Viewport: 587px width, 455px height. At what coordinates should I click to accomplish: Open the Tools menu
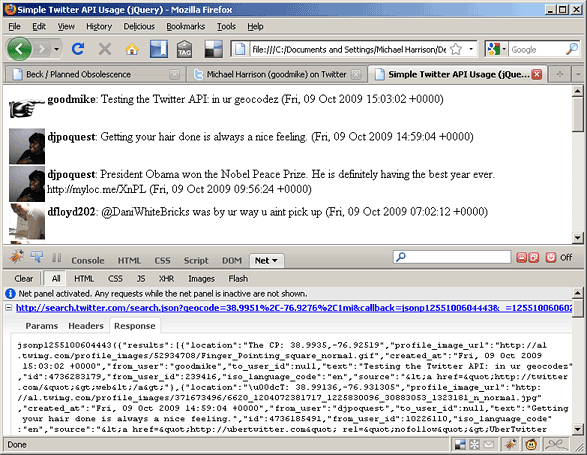pyautogui.click(x=226, y=26)
